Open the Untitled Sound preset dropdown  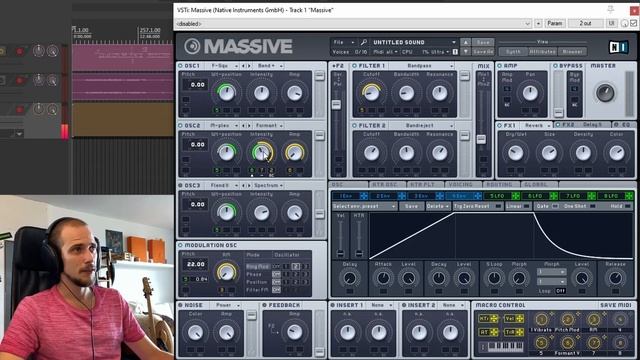(x=414, y=42)
